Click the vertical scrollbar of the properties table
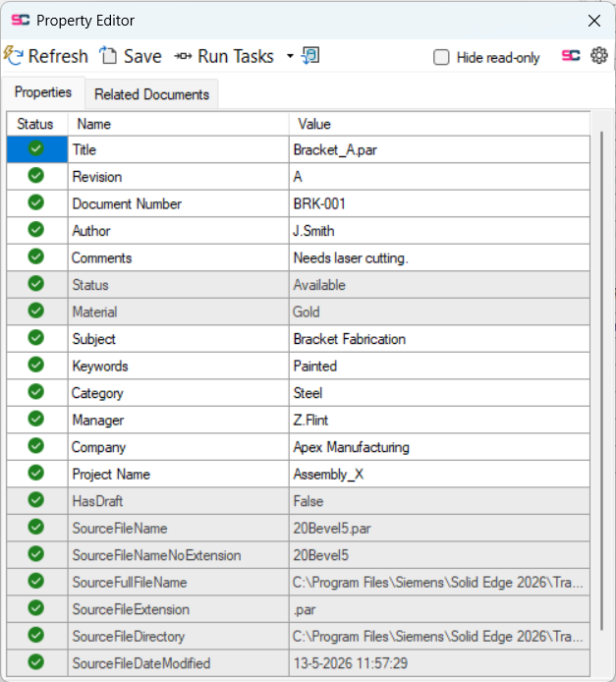This screenshot has height=682, width=616. pyautogui.click(x=601, y=380)
